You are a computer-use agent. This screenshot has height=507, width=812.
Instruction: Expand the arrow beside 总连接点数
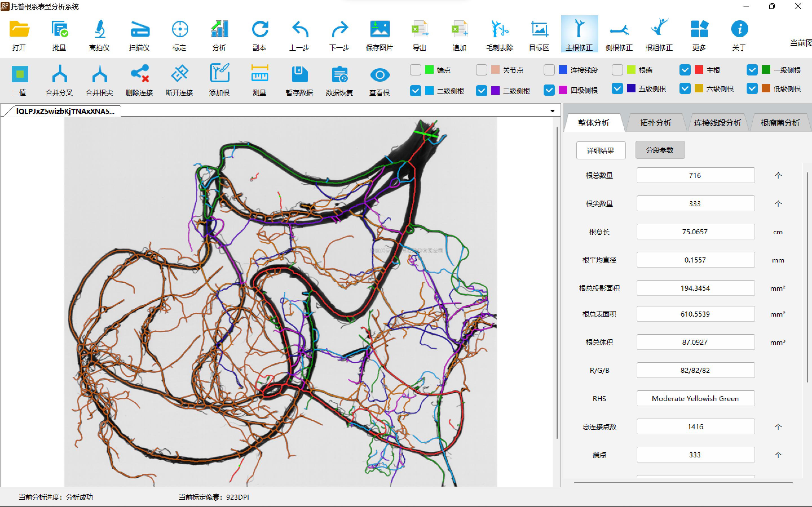pyautogui.click(x=778, y=426)
